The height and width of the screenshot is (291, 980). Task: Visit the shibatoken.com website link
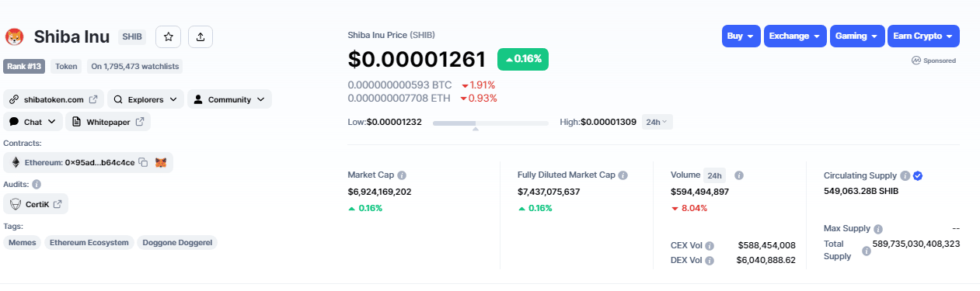(54, 99)
